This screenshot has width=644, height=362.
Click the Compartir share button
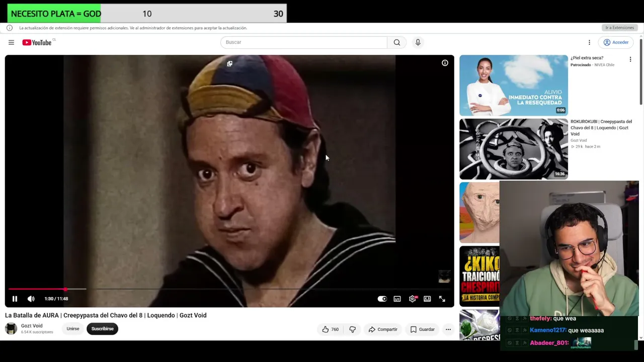click(x=383, y=329)
